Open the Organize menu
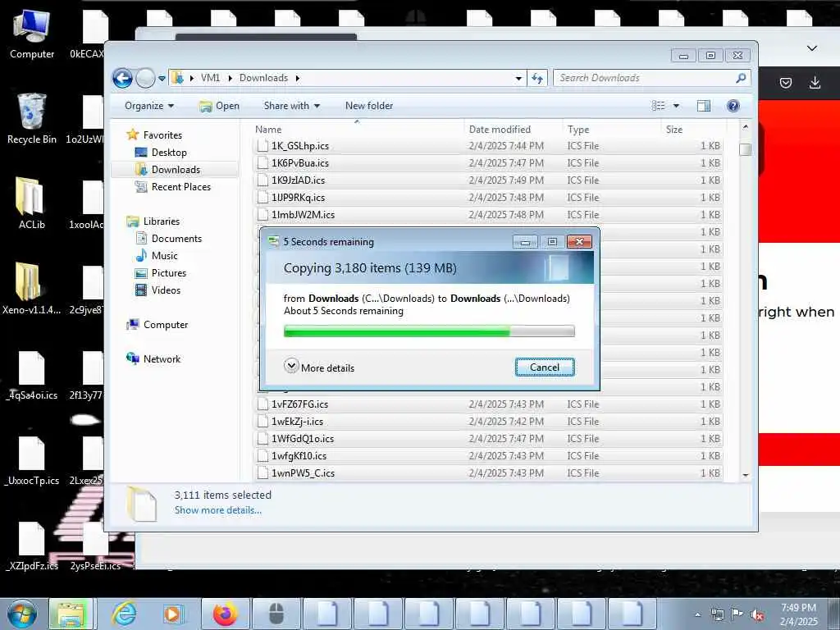This screenshot has height=630, width=840. point(149,106)
